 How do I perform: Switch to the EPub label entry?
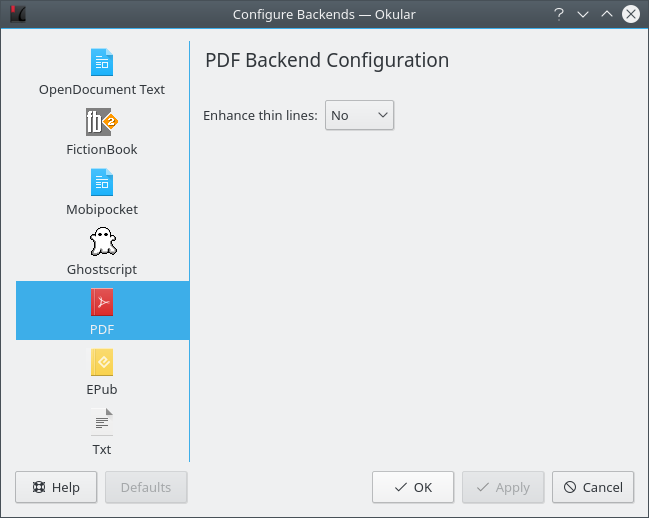(x=102, y=389)
